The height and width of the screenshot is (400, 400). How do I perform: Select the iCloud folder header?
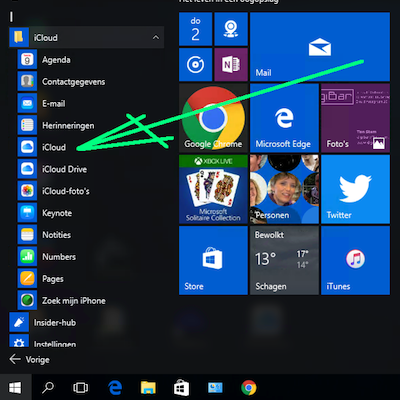(86, 37)
